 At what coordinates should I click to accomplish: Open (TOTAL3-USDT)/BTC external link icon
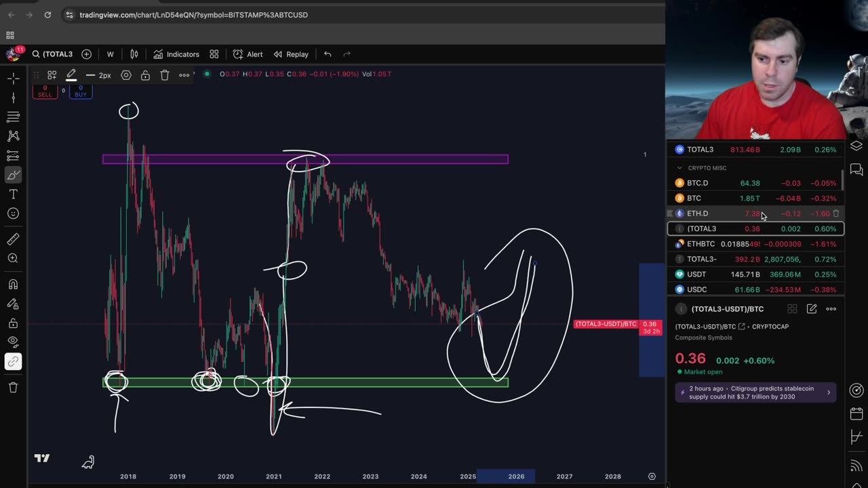point(741,327)
